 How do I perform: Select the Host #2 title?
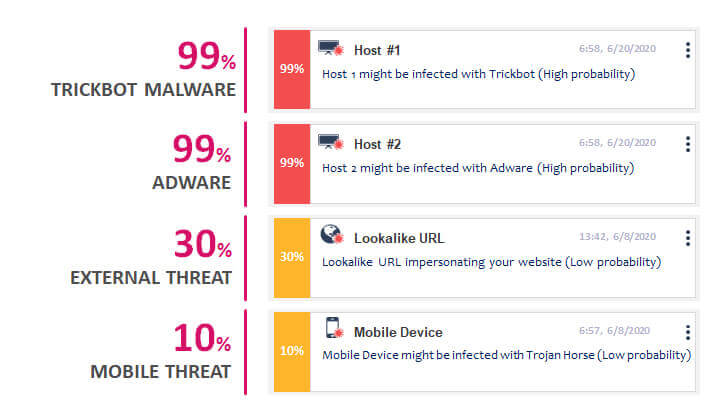tap(377, 145)
